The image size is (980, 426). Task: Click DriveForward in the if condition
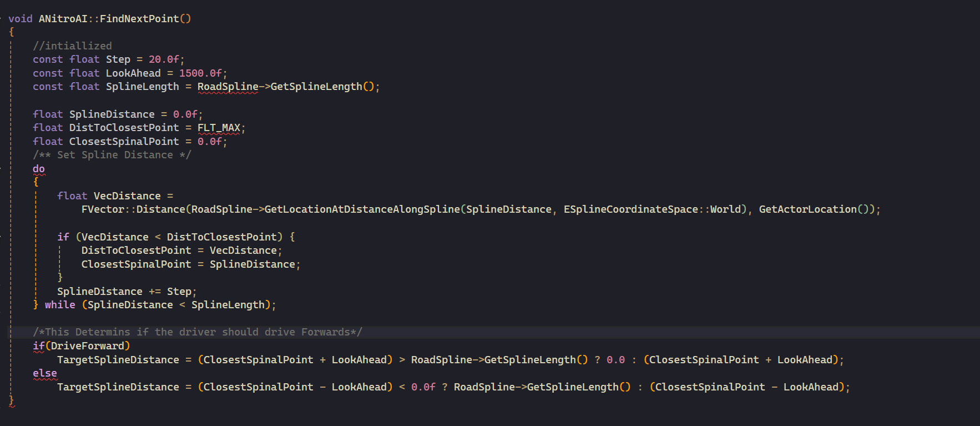tap(88, 346)
